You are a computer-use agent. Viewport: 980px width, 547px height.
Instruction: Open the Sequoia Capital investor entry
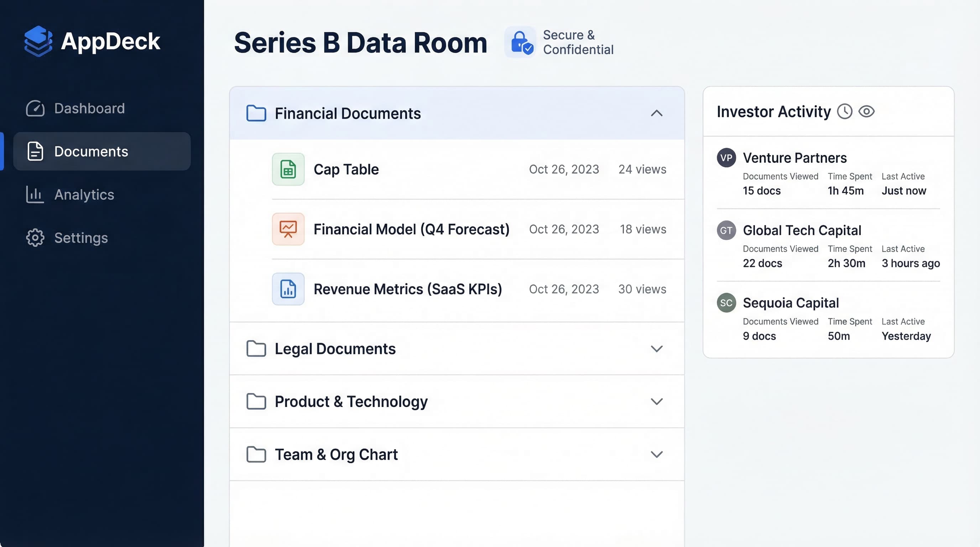(791, 302)
